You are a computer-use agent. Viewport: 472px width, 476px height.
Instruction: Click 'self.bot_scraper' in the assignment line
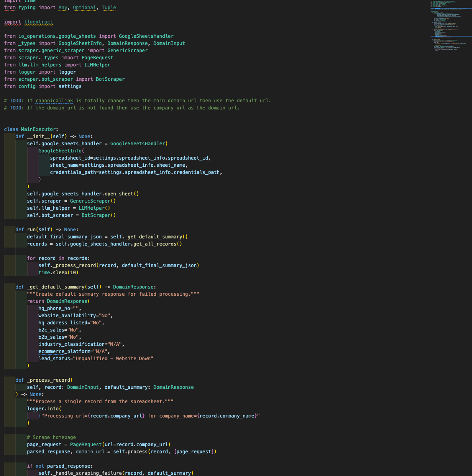[x=50, y=215]
